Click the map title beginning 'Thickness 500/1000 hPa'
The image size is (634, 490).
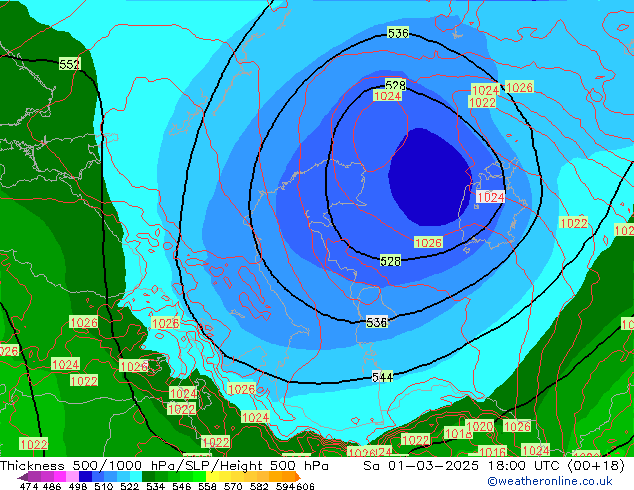(x=164, y=466)
